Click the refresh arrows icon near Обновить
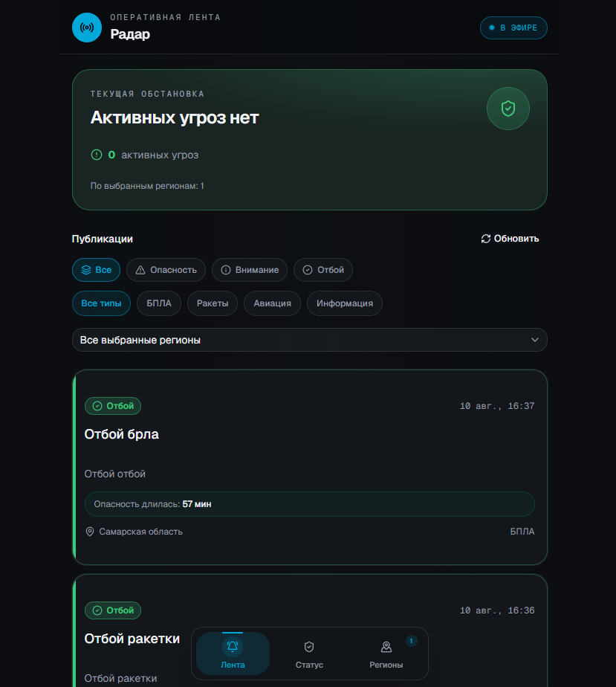616x687 pixels. tap(485, 239)
